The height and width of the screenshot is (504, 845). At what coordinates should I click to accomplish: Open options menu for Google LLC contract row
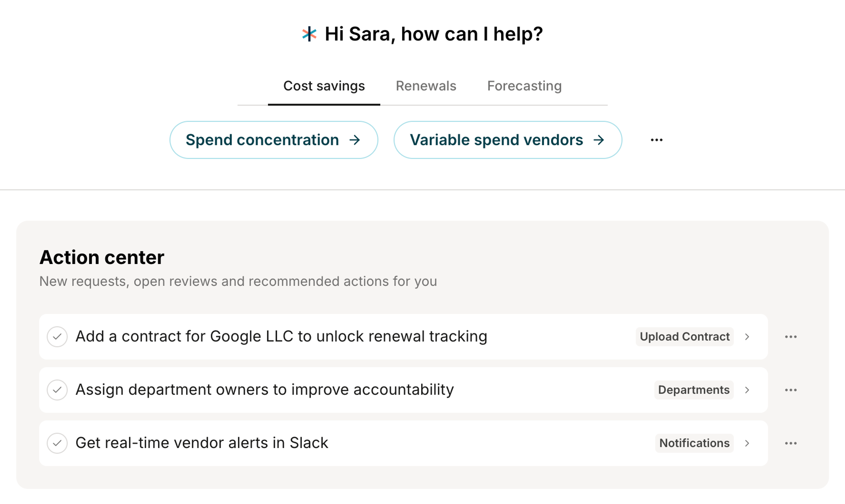tap(791, 337)
